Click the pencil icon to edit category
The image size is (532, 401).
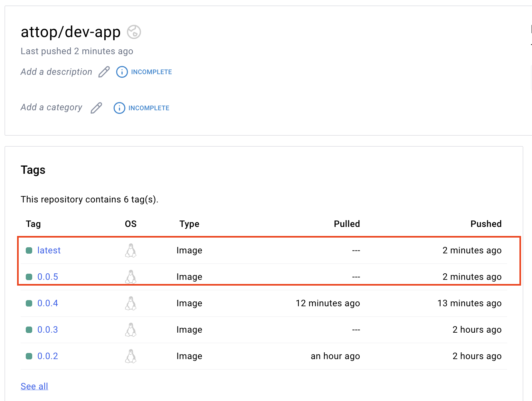click(96, 108)
